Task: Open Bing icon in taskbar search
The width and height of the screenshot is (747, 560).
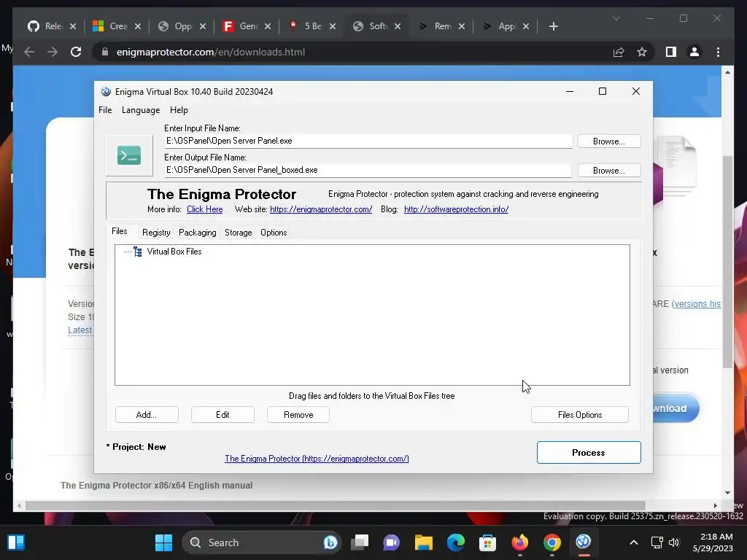Action: coord(330,542)
